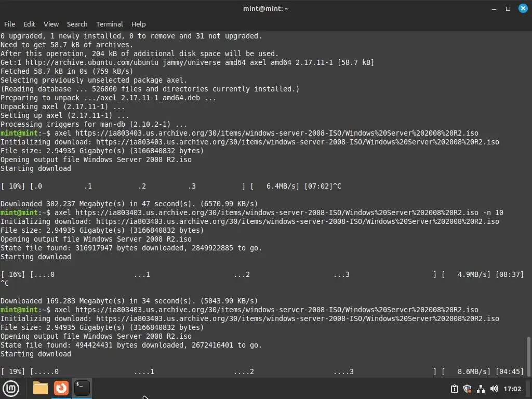Viewport: 532px width, 399px height.
Task: Open the Linux Mint start menu
Action: 11,389
